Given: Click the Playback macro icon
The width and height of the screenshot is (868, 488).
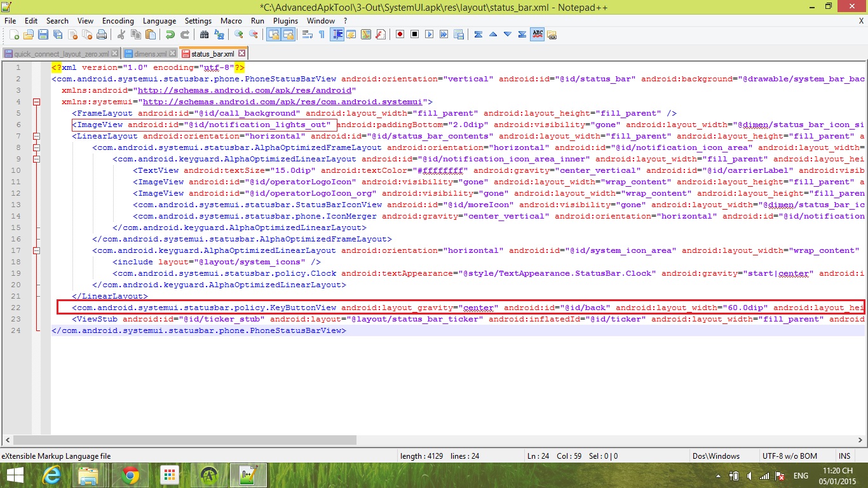Looking at the screenshot, I should click(x=429, y=34).
